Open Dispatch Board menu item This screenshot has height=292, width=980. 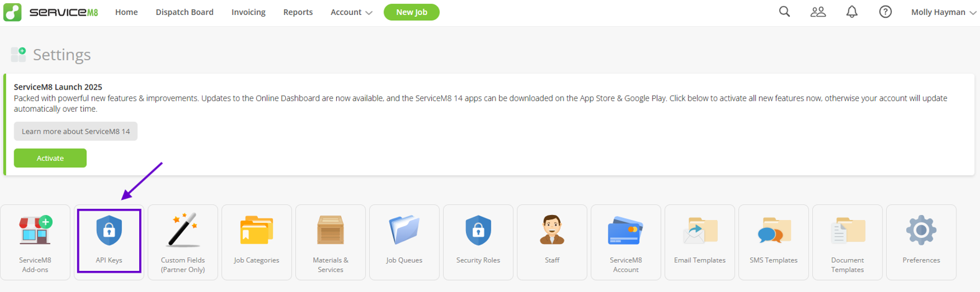(185, 12)
